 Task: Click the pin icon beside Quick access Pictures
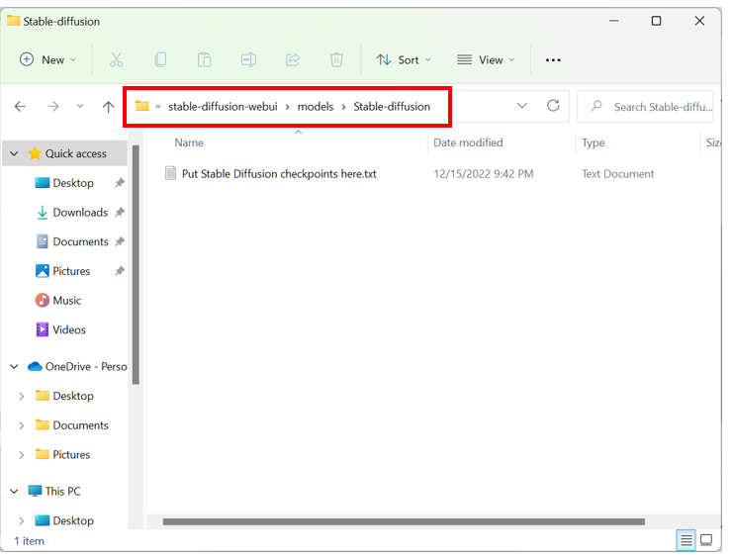coord(120,271)
